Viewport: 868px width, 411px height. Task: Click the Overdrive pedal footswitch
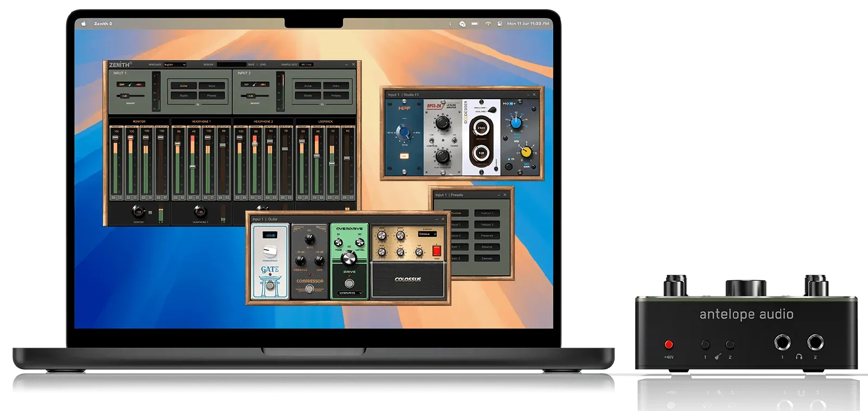tap(349, 284)
